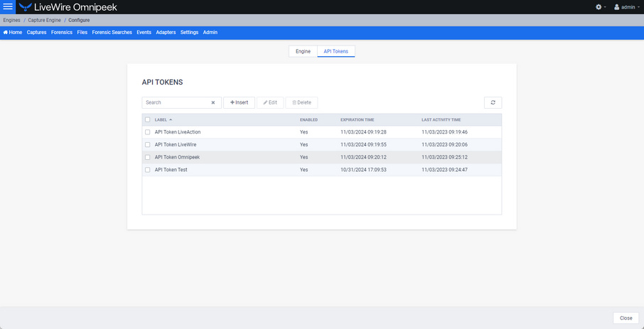The height and width of the screenshot is (329, 644).
Task: Select the API Token LiveWire row label
Action: tap(176, 144)
